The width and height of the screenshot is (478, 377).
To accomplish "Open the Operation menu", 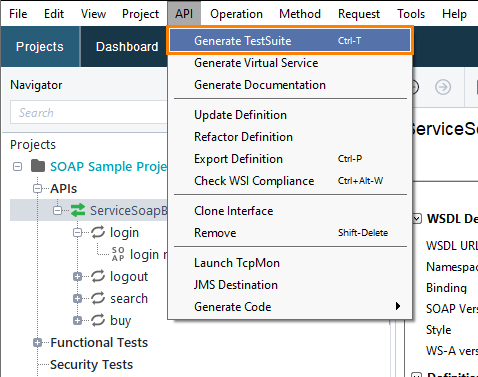I will click(x=236, y=14).
